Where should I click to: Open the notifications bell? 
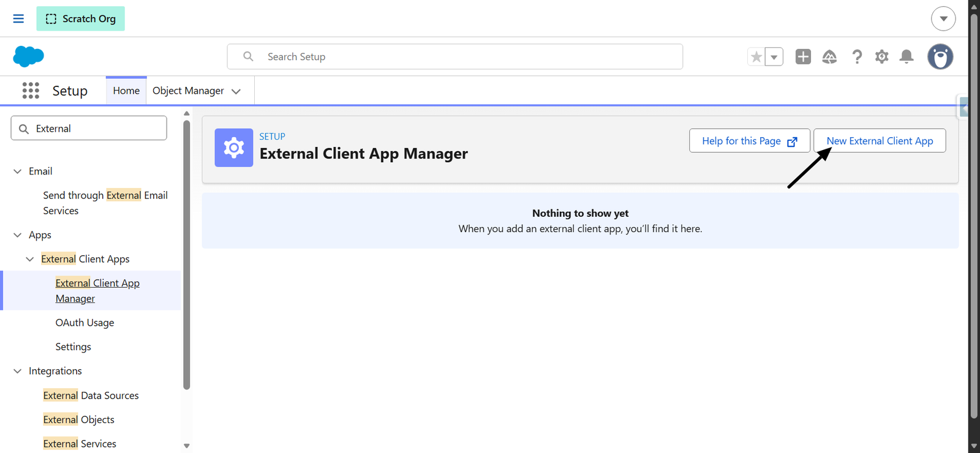tap(907, 57)
